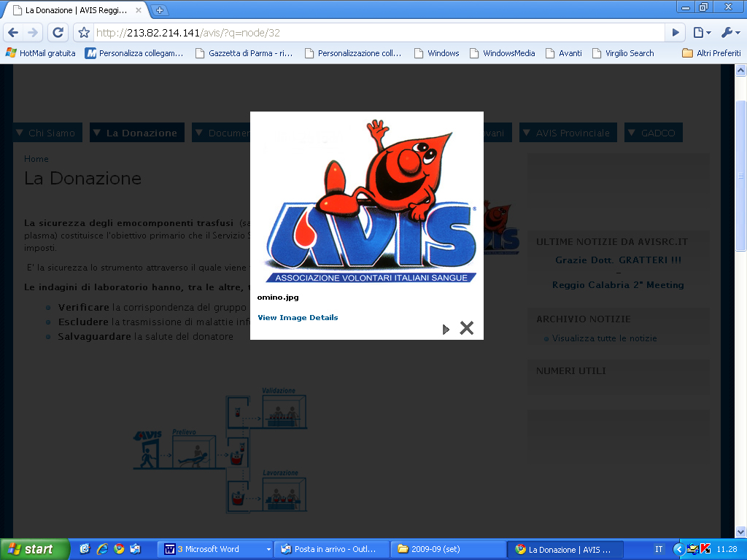
Task: Click La Donazione | AVIS taskbar button
Action: (565, 549)
